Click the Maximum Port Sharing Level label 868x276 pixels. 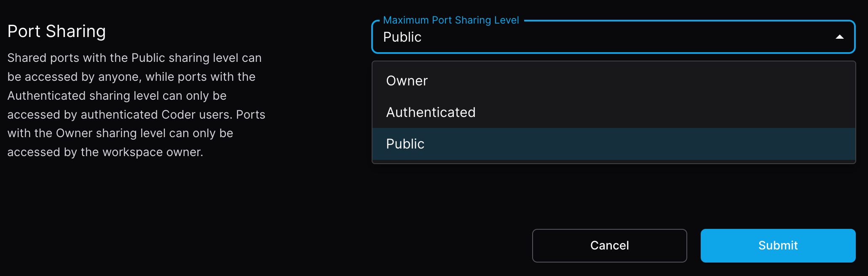pos(451,20)
